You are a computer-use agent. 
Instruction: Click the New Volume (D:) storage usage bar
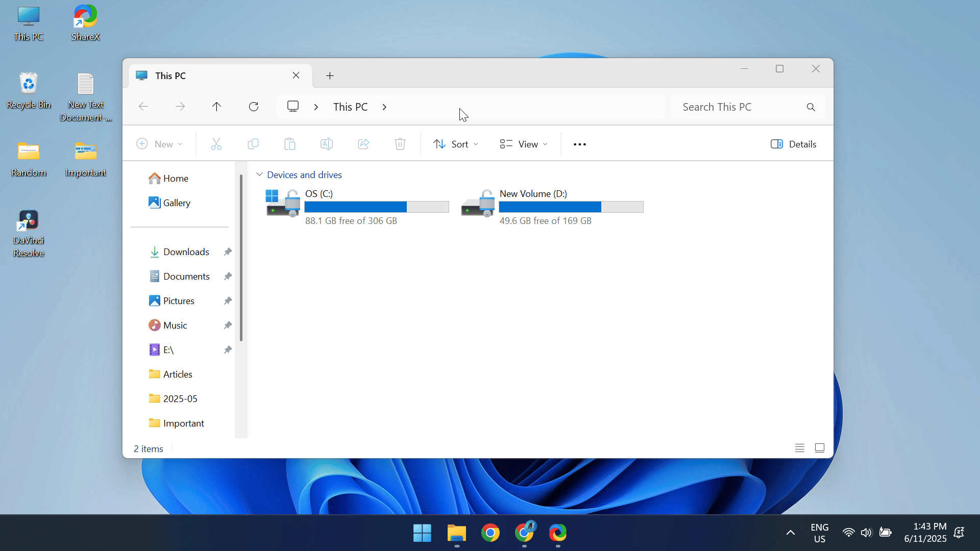pos(571,207)
